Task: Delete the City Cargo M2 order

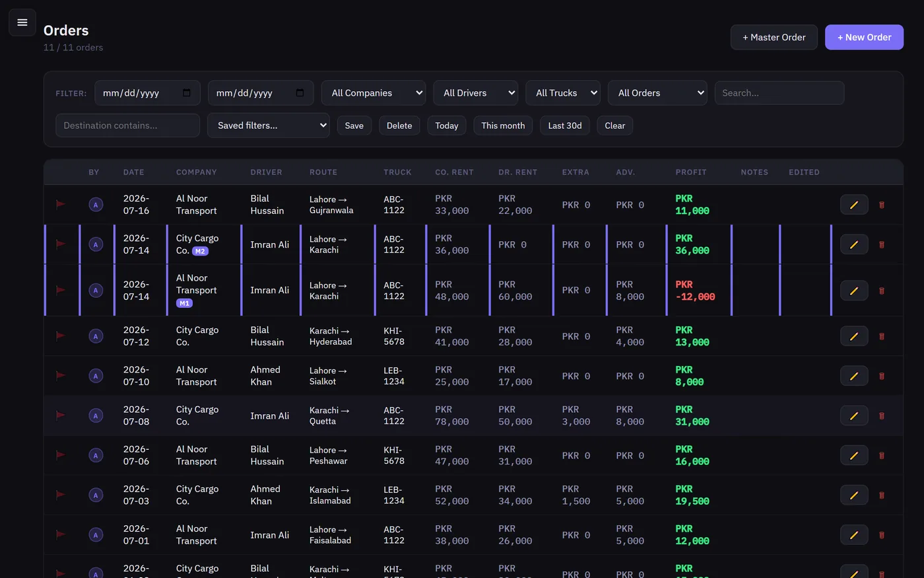Action: (x=882, y=244)
